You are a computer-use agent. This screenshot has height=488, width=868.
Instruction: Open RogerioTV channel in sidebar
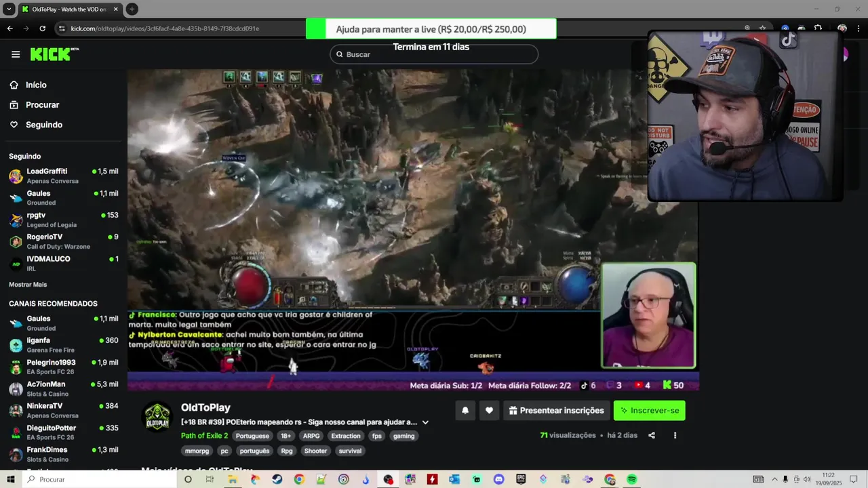point(64,241)
